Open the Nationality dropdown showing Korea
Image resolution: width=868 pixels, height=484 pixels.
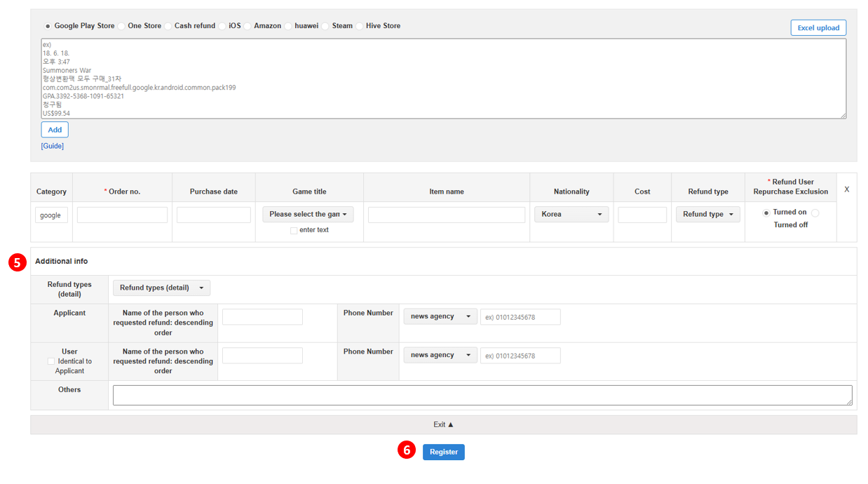click(x=571, y=213)
